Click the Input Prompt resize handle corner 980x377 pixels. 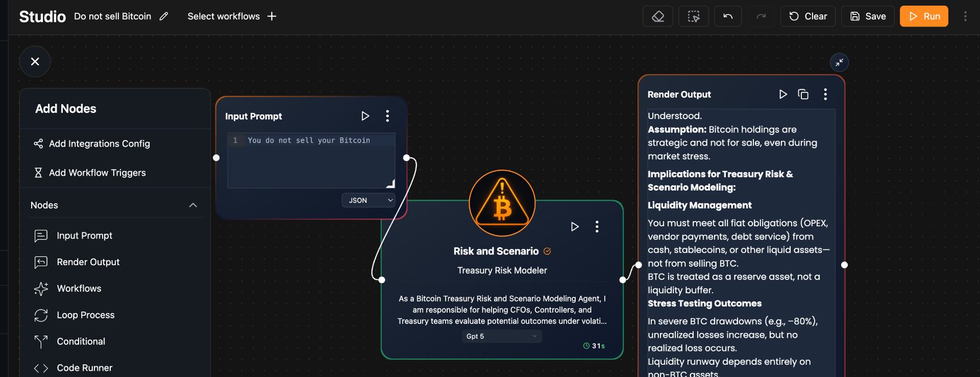[x=391, y=184]
